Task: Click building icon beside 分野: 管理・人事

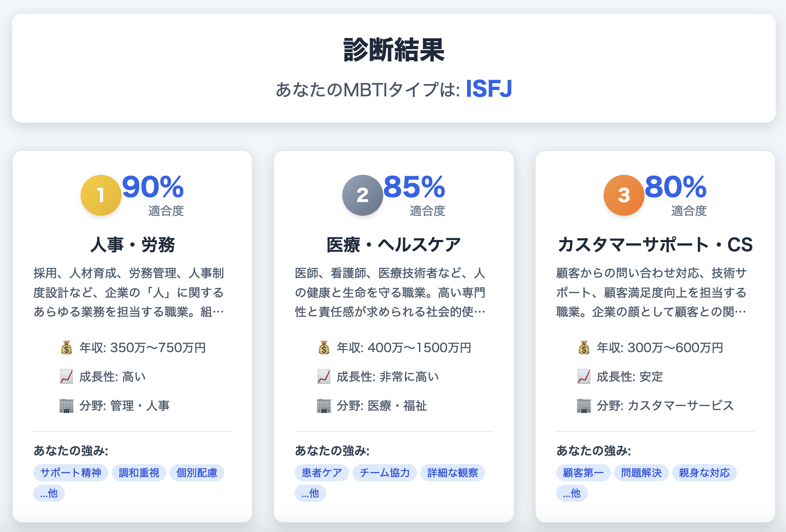Action: [66, 405]
